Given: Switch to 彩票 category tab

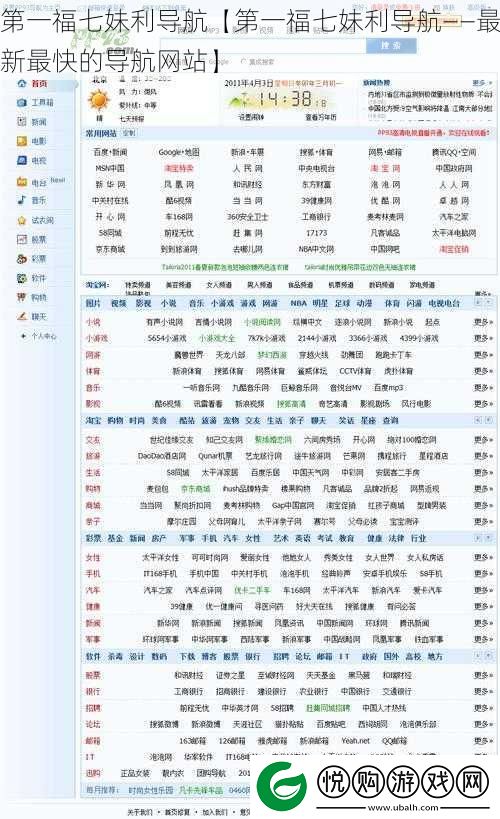Looking at the screenshot, I should pos(93,538).
